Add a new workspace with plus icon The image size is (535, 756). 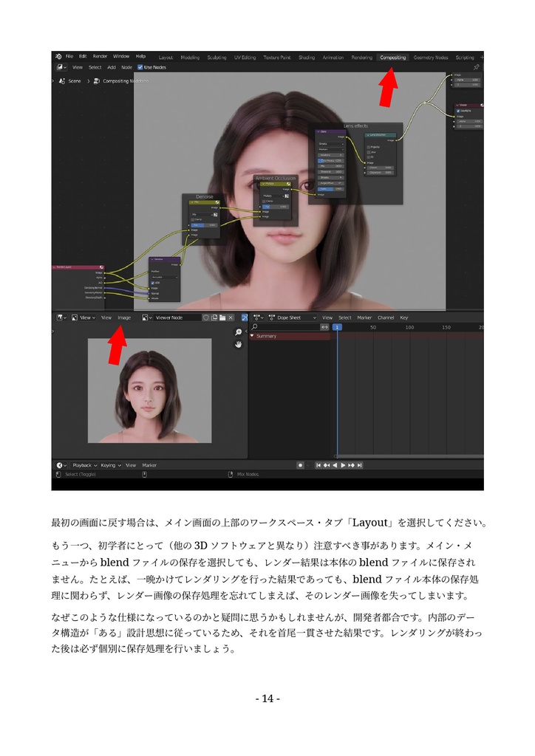tap(482, 58)
